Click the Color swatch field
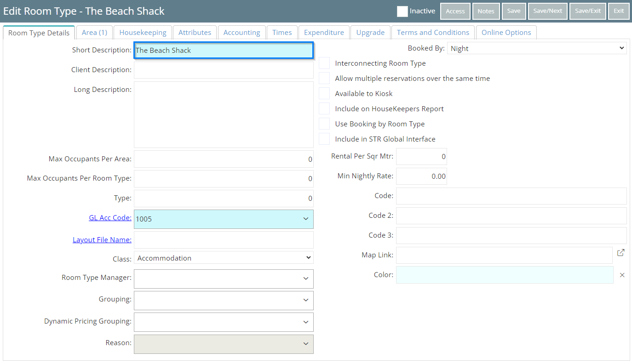This screenshot has height=364, width=632. 504,275
